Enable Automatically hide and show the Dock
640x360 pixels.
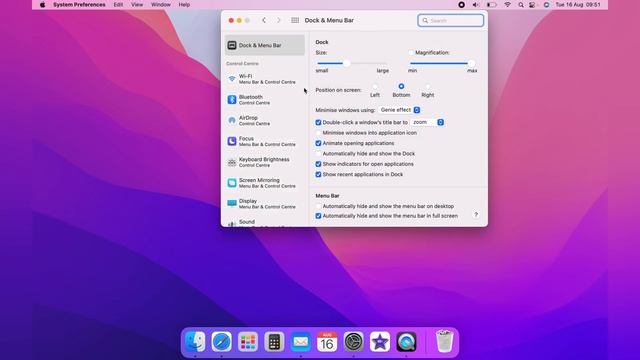tap(318, 154)
